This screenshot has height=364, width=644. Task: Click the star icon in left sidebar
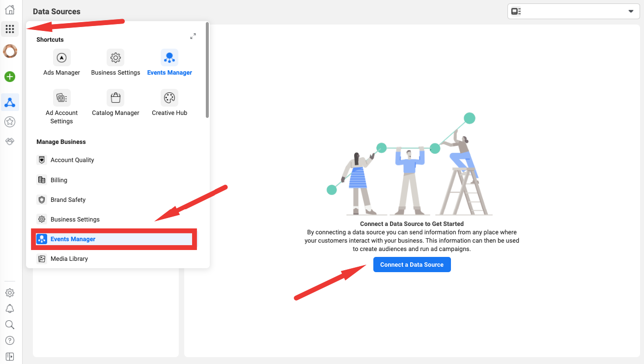(10, 122)
